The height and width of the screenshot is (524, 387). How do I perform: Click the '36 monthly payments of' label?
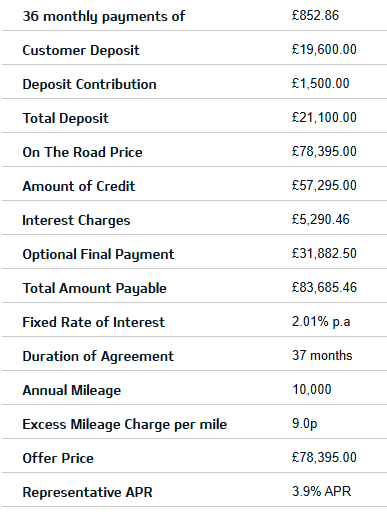click(104, 17)
